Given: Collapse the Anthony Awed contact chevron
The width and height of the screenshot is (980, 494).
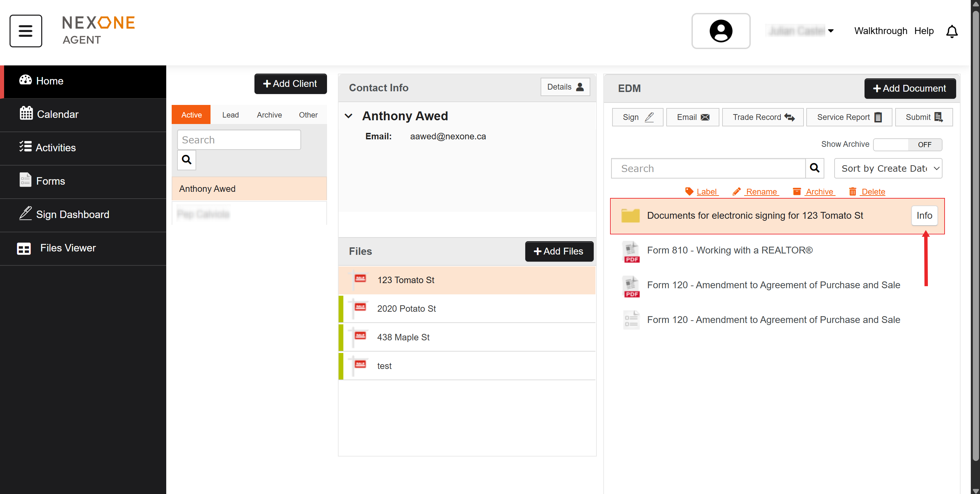Looking at the screenshot, I should [x=348, y=116].
